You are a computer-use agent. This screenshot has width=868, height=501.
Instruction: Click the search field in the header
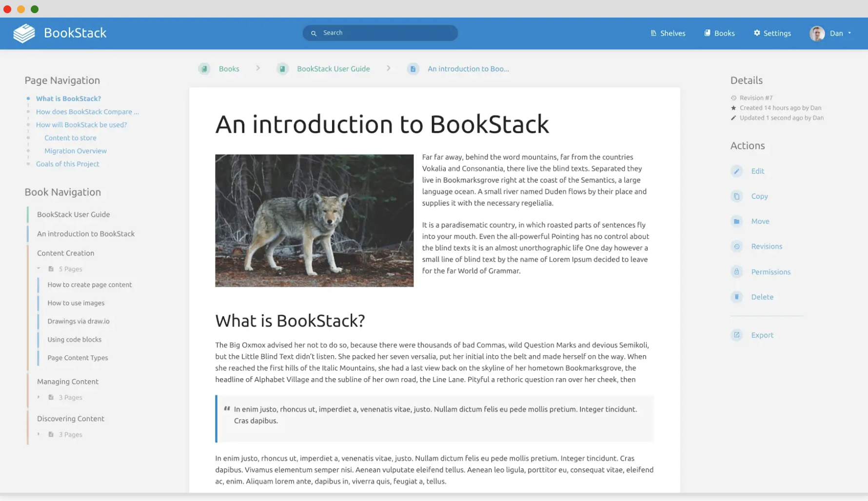380,33
